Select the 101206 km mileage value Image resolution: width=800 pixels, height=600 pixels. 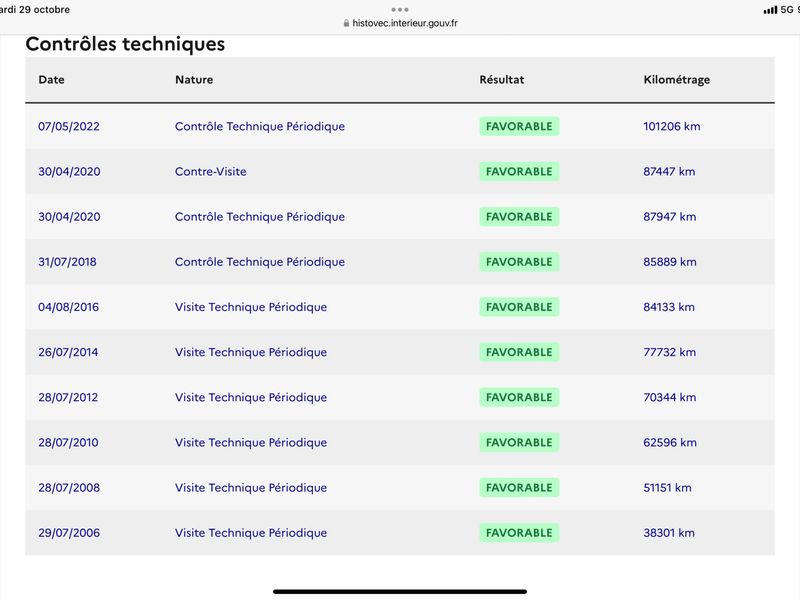point(671,127)
